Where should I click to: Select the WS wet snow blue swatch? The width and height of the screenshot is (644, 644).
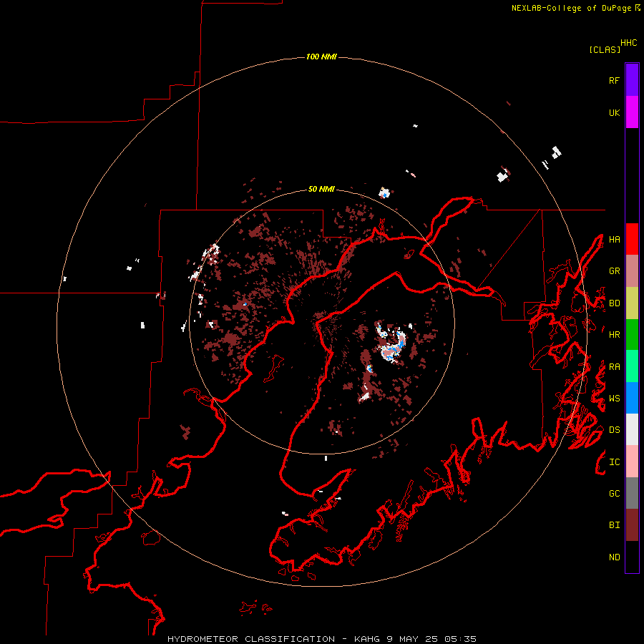632,398
